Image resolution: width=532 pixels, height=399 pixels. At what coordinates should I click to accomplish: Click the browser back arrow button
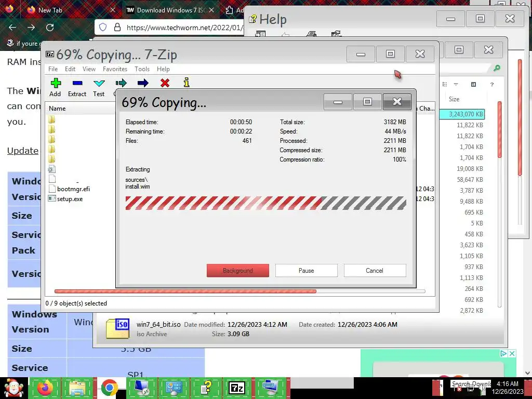pyautogui.click(x=12, y=27)
